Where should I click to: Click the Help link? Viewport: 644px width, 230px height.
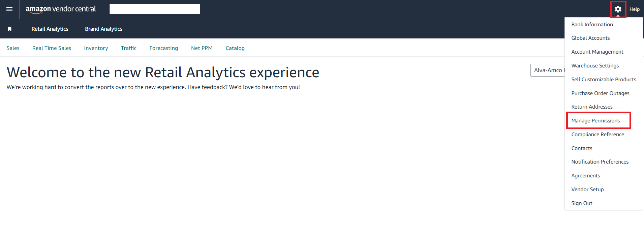(634, 9)
